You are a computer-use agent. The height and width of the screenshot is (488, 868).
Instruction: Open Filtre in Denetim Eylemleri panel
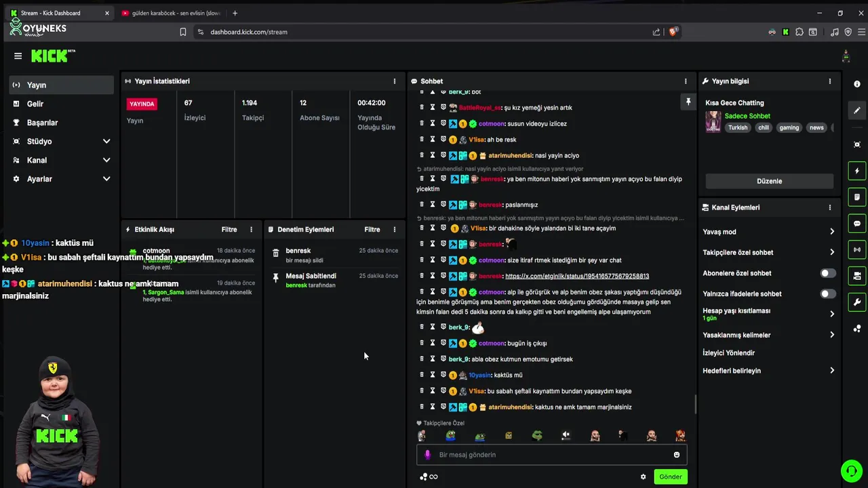[372, 230]
